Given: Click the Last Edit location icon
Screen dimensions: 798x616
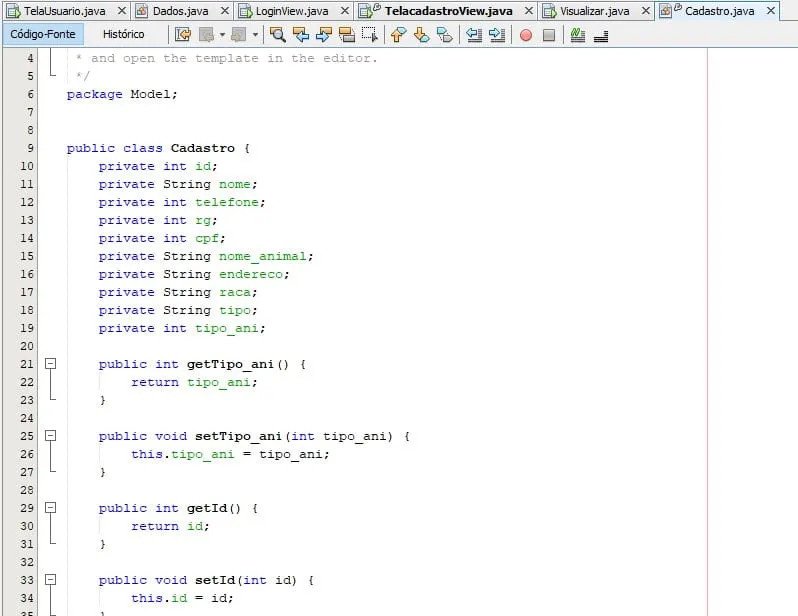Looking at the screenshot, I should tap(183, 35).
